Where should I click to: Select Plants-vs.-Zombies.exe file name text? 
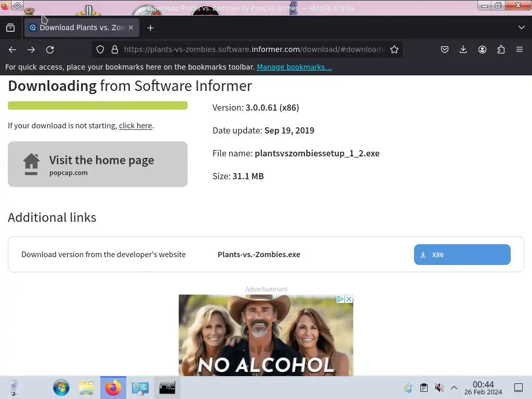(259, 255)
